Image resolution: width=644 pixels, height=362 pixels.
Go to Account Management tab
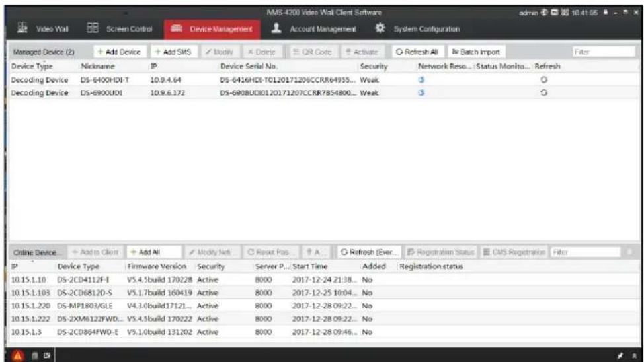(314, 28)
